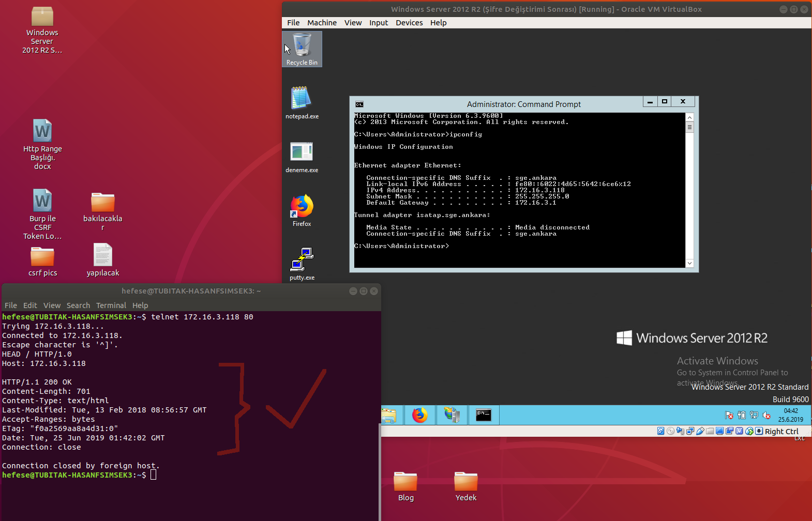Open the VirtualBox Machine menu
Image resolution: width=812 pixels, height=521 pixels.
coord(322,23)
